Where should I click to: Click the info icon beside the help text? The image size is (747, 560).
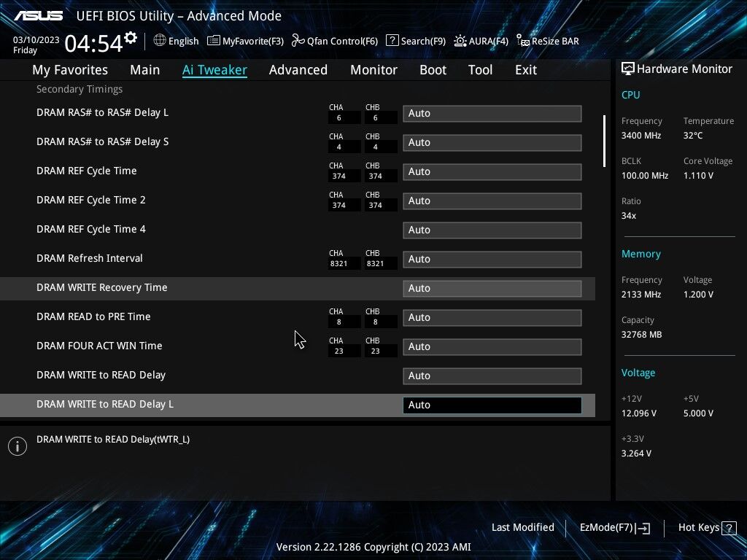pos(18,446)
